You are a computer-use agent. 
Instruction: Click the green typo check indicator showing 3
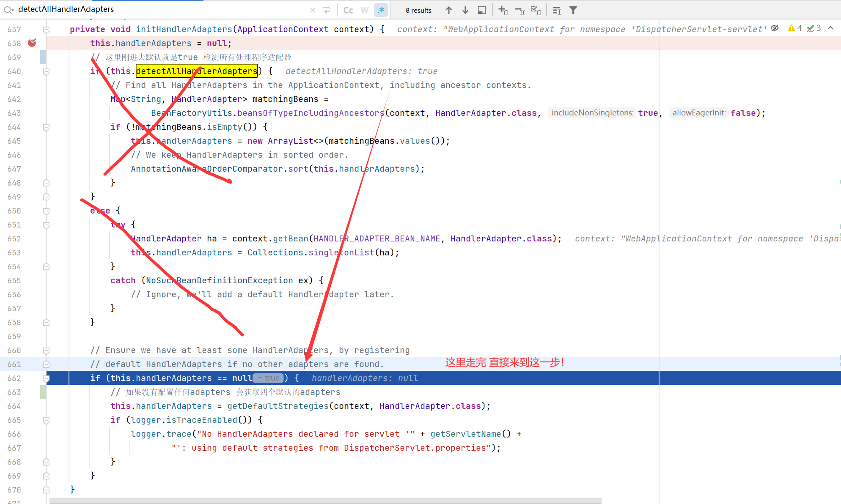[x=814, y=28]
